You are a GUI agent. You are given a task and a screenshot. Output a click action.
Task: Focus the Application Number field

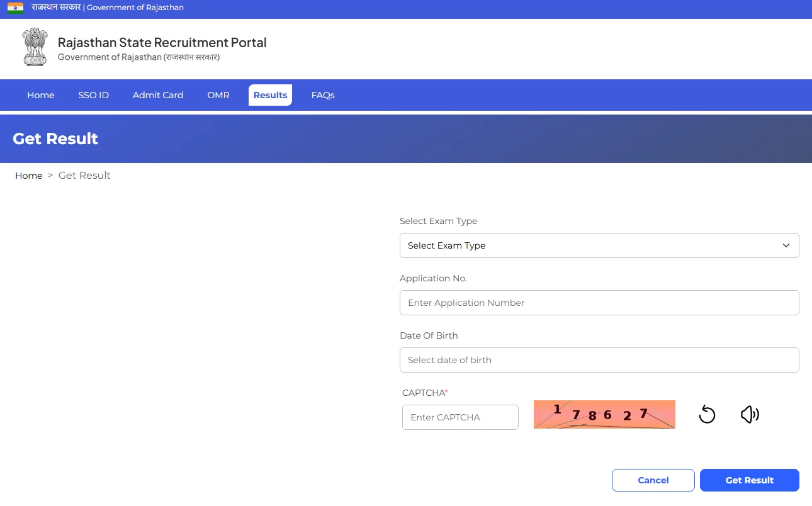click(599, 303)
